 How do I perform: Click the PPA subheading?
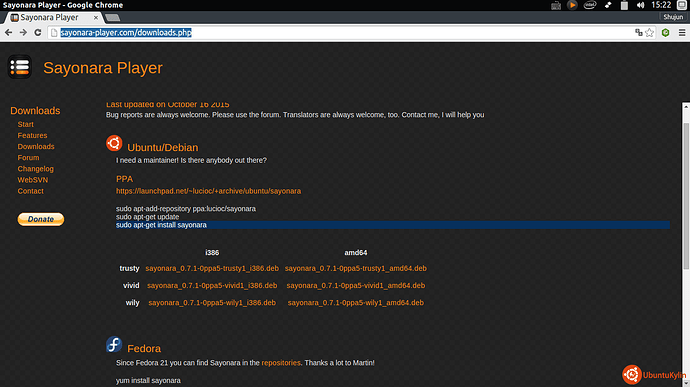[x=125, y=179]
